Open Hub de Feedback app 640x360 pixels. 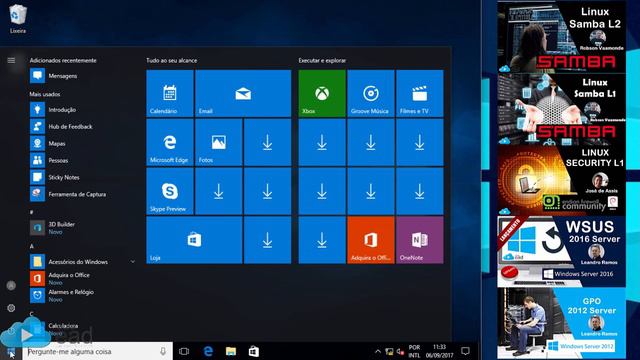pos(82,127)
